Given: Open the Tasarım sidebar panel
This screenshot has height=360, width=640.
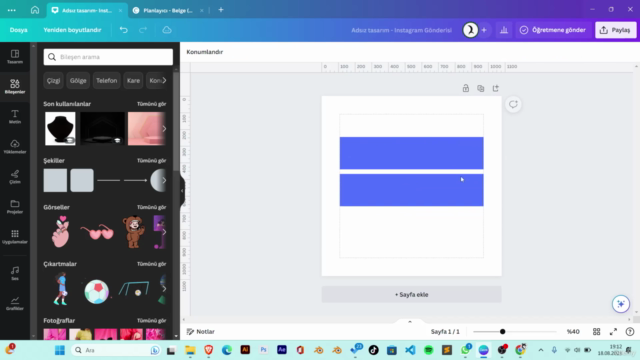Looking at the screenshot, I should click(15, 57).
